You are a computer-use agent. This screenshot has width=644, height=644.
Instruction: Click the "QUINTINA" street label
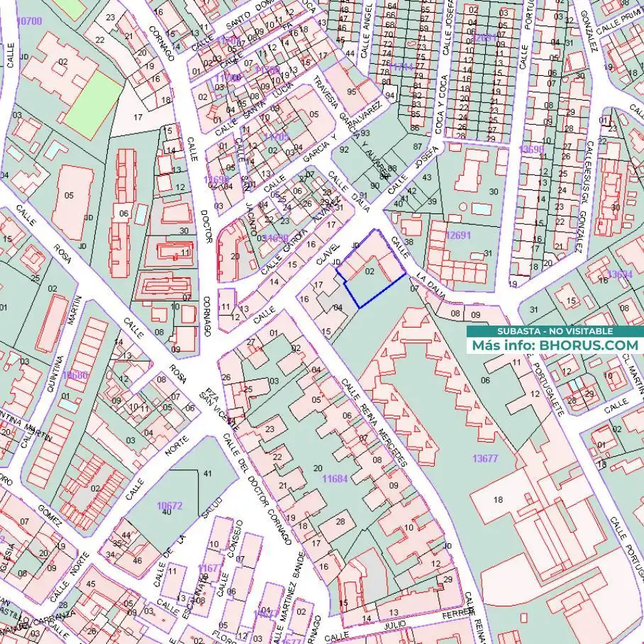point(55,374)
